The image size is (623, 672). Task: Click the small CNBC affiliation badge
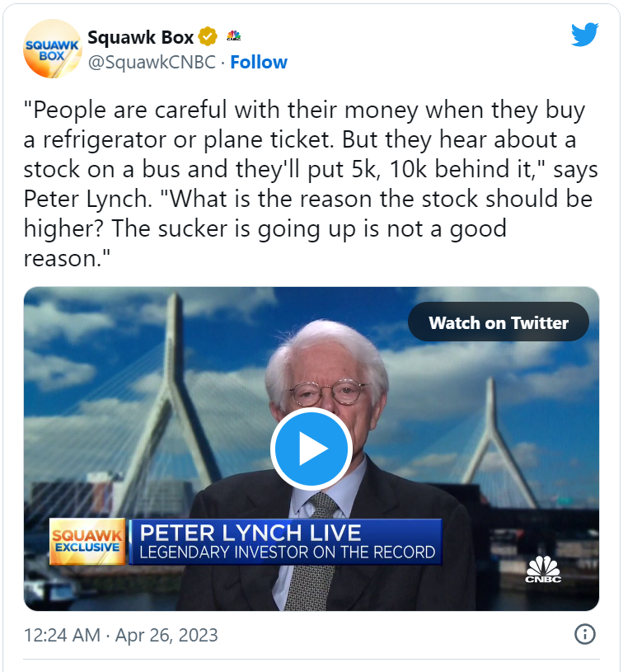point(233,35)
